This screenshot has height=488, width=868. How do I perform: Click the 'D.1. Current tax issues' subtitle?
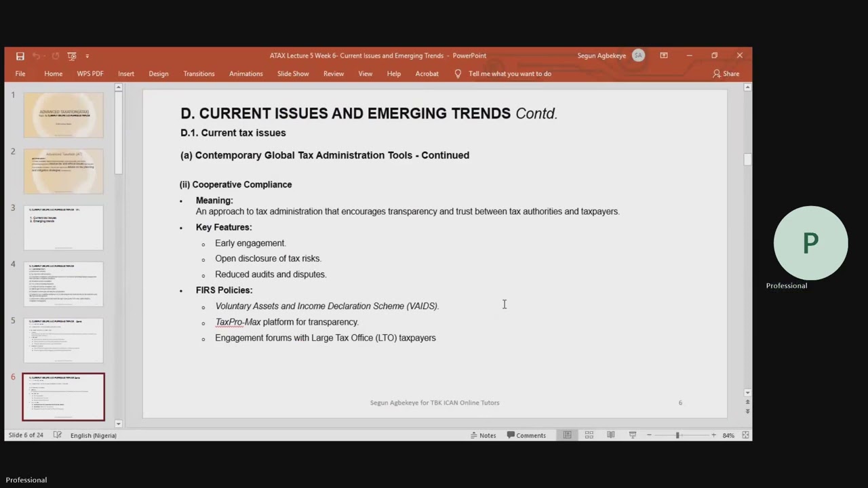233,133
